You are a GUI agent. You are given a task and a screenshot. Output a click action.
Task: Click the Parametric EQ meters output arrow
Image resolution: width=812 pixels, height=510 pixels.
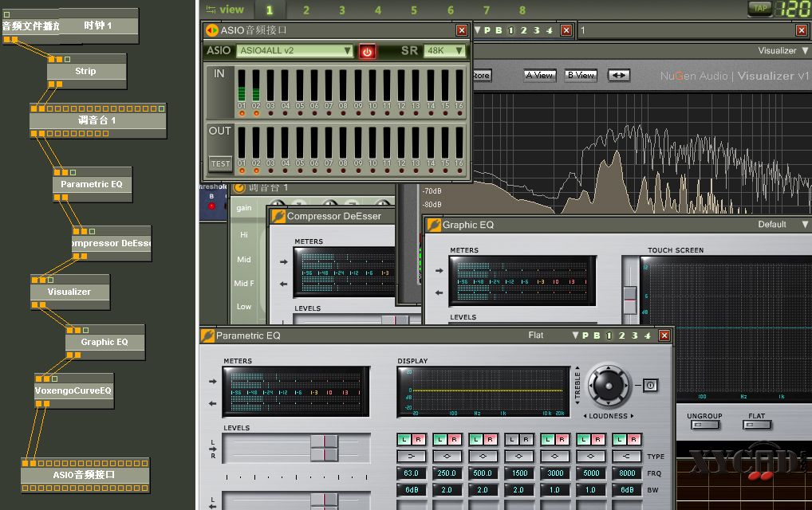pos(213,403)
